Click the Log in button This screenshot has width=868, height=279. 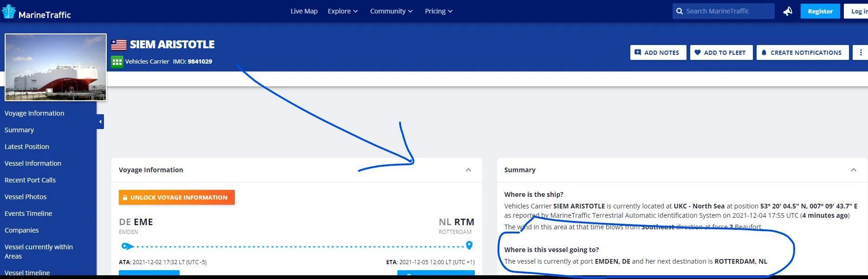pyautogui.click(x=857, y=11)
